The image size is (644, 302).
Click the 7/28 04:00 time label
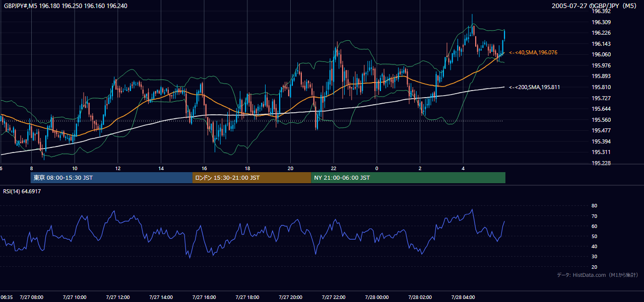[463, 297]
